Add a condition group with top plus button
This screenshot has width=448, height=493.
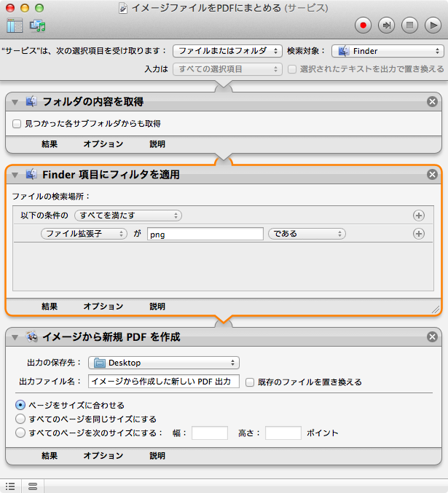(x=418, y=216)
